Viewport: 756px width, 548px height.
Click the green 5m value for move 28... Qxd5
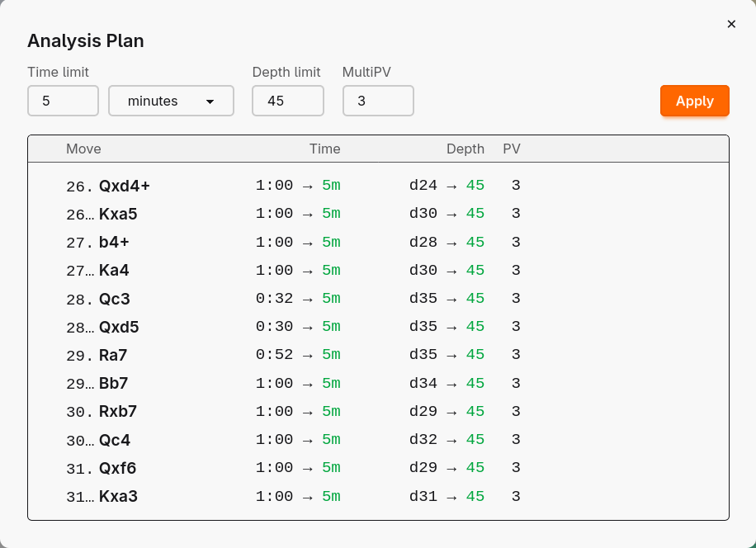coord(331,327)
